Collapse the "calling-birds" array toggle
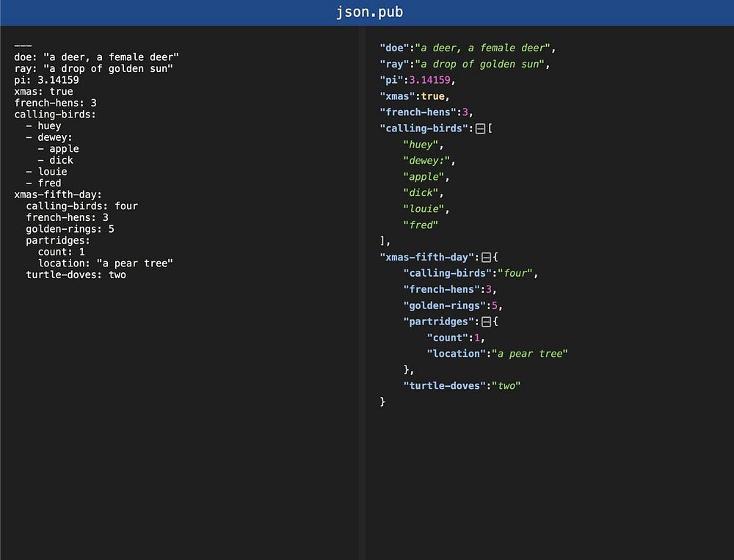734x560 pixels. (x=480, y=128)
